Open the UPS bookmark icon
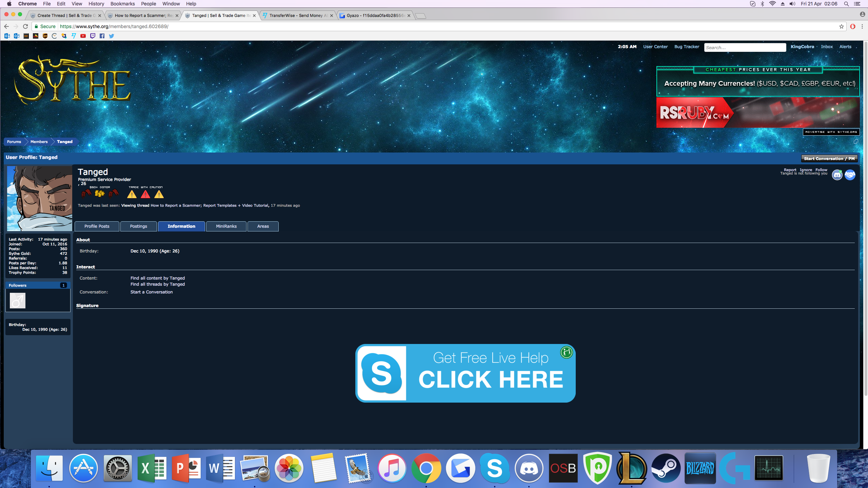Screen dimensions: 868x488 pos(45,36)
